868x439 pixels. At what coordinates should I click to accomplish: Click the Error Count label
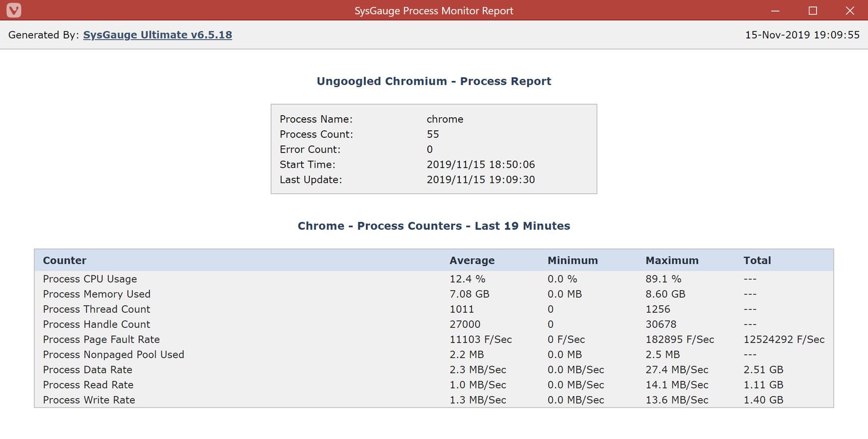tap(310, 150)
